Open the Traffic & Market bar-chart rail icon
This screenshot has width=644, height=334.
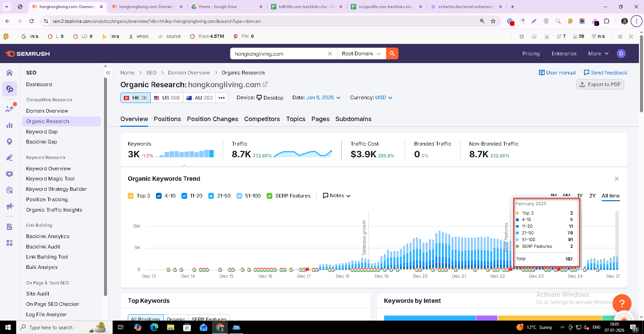(9, 125)
